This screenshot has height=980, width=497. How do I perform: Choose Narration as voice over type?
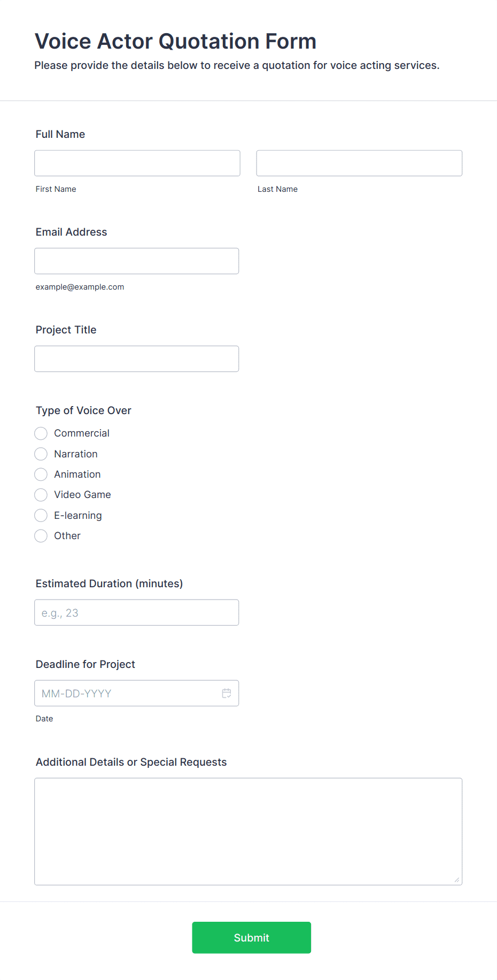point(41,454)
